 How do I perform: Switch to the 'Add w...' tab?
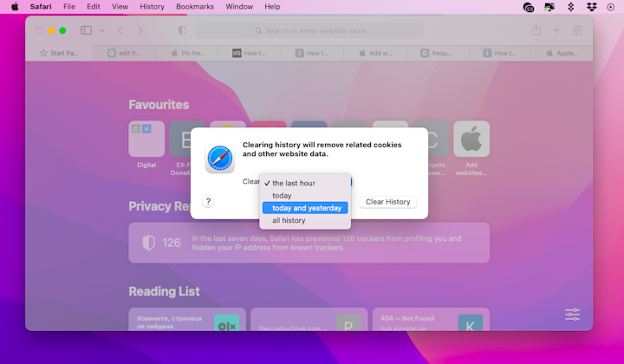click(375, 53)
